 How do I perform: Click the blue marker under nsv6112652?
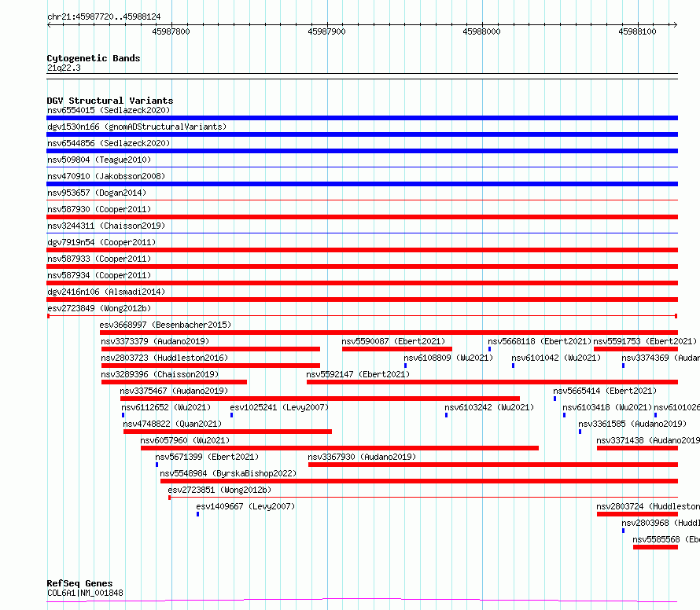pos(123,415)
